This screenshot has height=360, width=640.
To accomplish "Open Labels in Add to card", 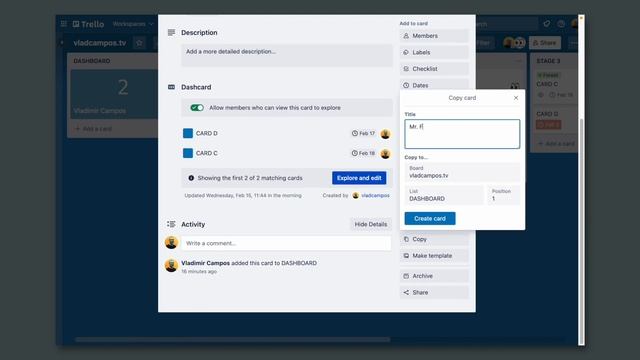I will [x=434, y=52].
